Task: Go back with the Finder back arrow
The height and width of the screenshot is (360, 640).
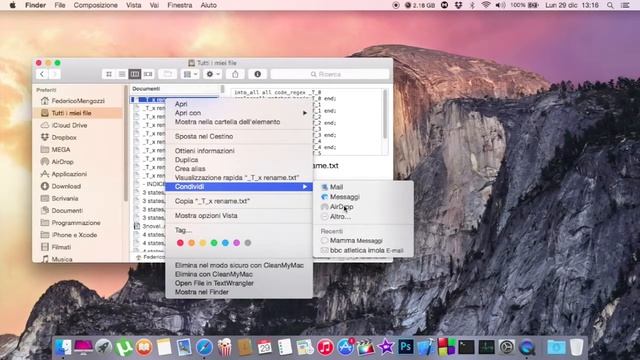Action: (x=42, y=74)
